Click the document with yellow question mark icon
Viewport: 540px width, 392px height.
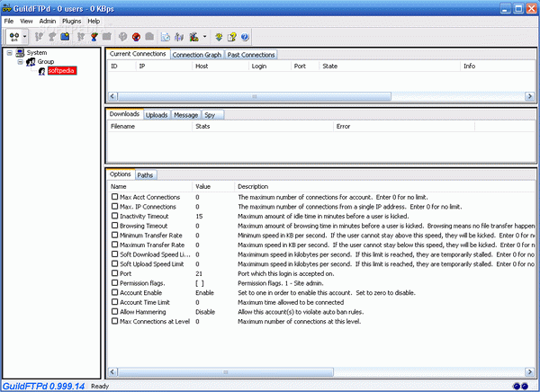pyautogui.click(x=232, y=37)
